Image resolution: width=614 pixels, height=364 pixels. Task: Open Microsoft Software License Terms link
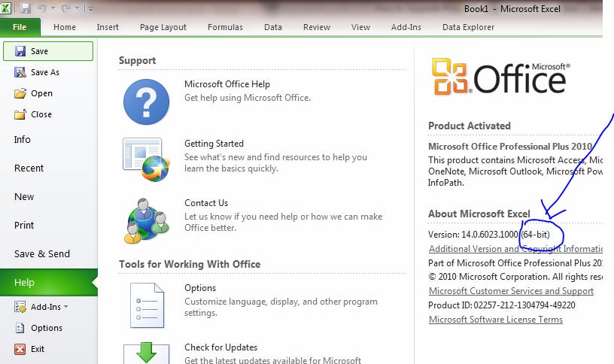tap(496, 320)
